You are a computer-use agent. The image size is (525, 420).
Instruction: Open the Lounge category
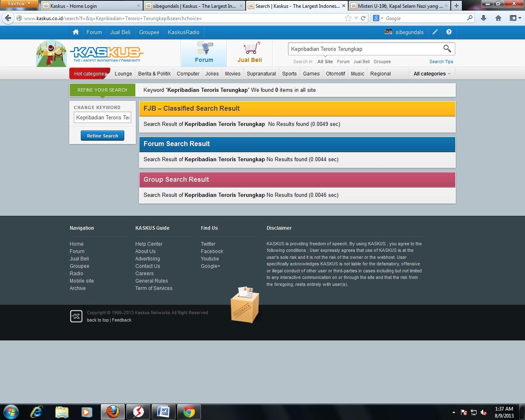123,74
